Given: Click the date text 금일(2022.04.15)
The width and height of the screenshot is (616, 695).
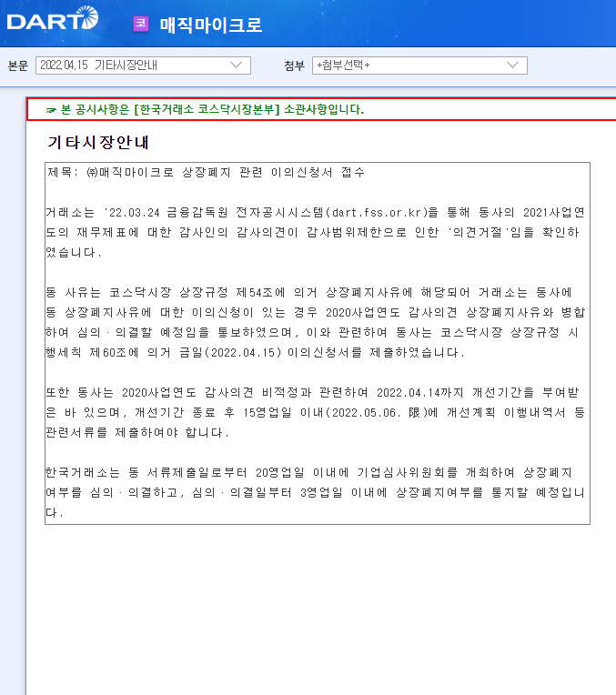Looking at the screenshot, I should 230,353.
